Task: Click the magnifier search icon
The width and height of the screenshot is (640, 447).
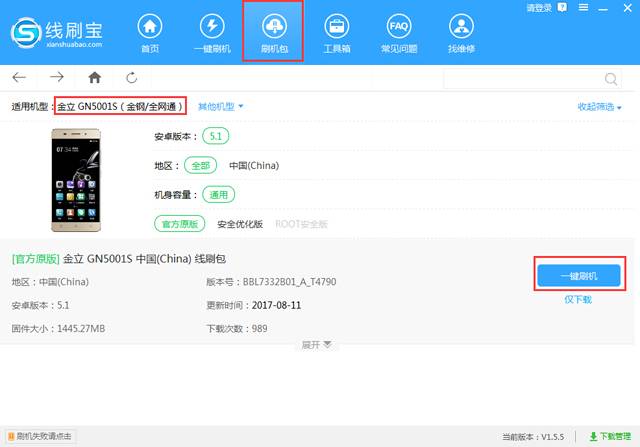Action: click(610, 78)
